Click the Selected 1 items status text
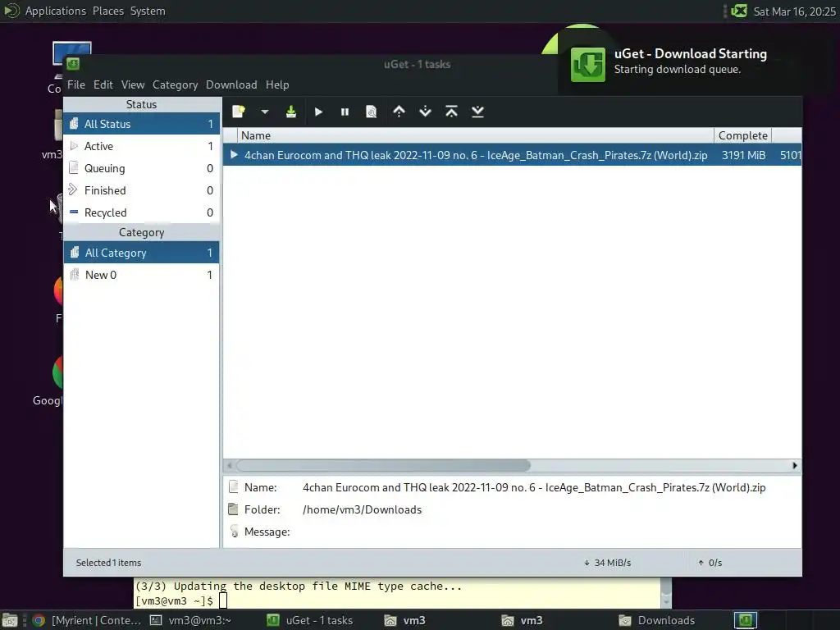840x630 pixels. click(108, 563)
